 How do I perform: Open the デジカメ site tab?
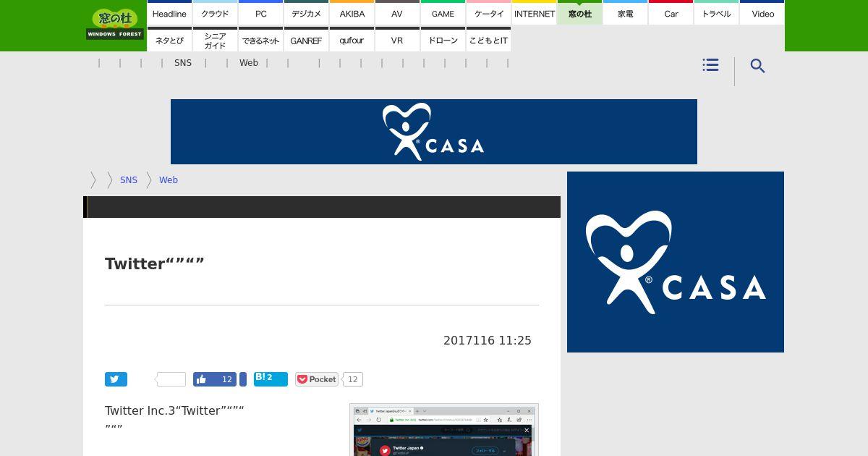coord(306,13)
